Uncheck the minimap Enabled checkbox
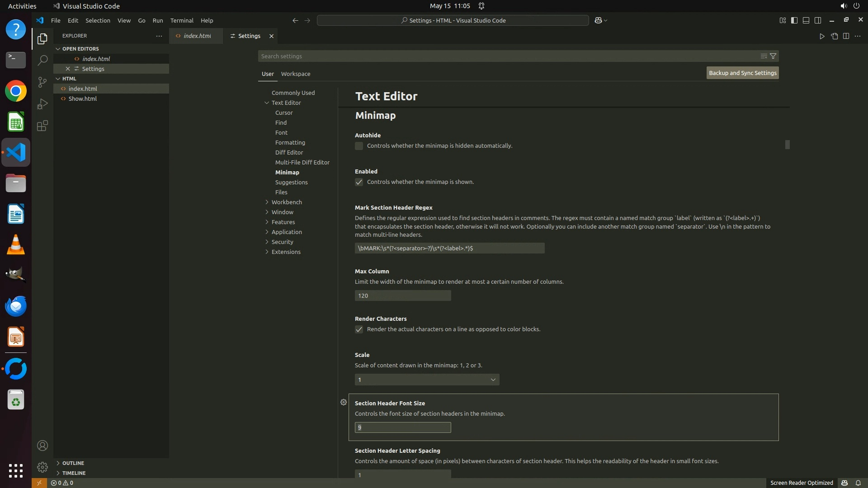Image resolution: width=868 pixels, height=488 pixels. coord(359,182)
